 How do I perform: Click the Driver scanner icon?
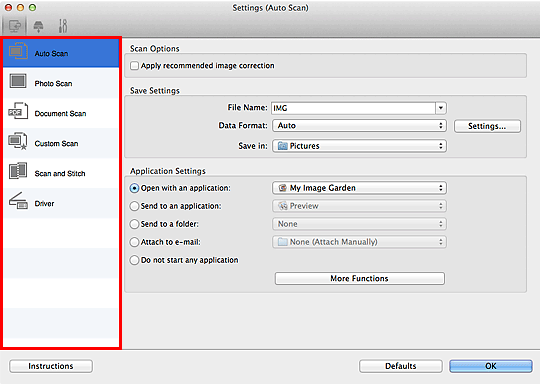coord(18,201)
